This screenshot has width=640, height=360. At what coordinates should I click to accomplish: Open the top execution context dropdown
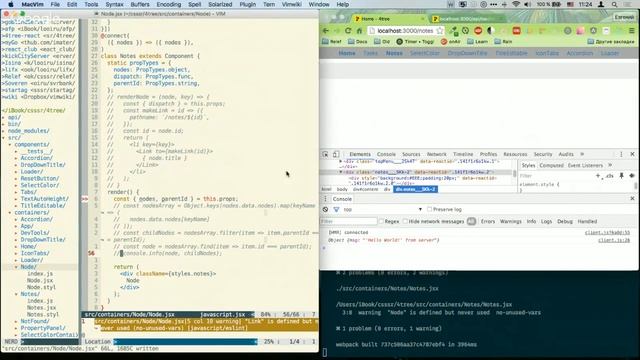(382, 209)
